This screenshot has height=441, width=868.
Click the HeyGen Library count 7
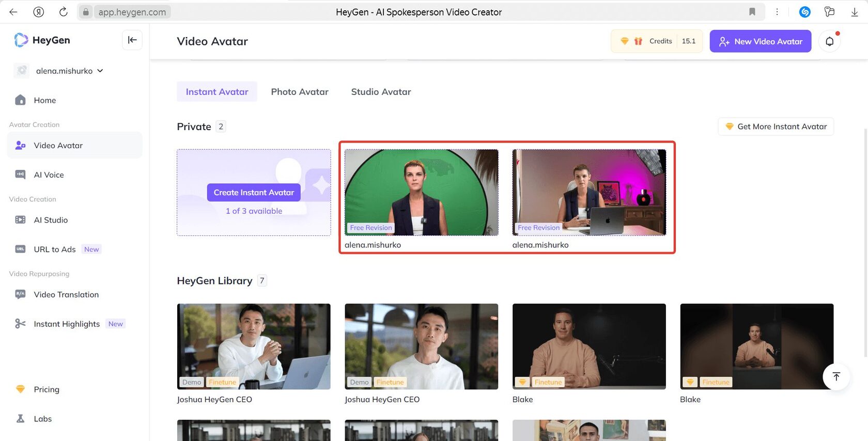tap(262, 281)
